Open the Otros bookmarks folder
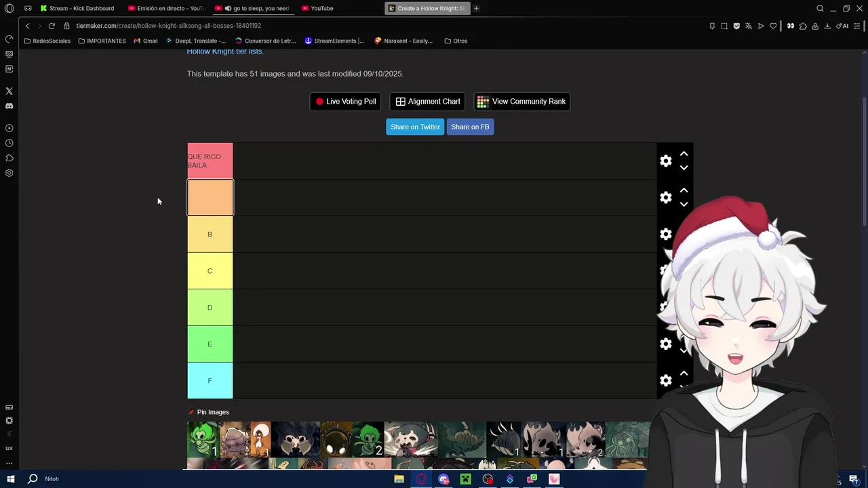 coord(456,41)
